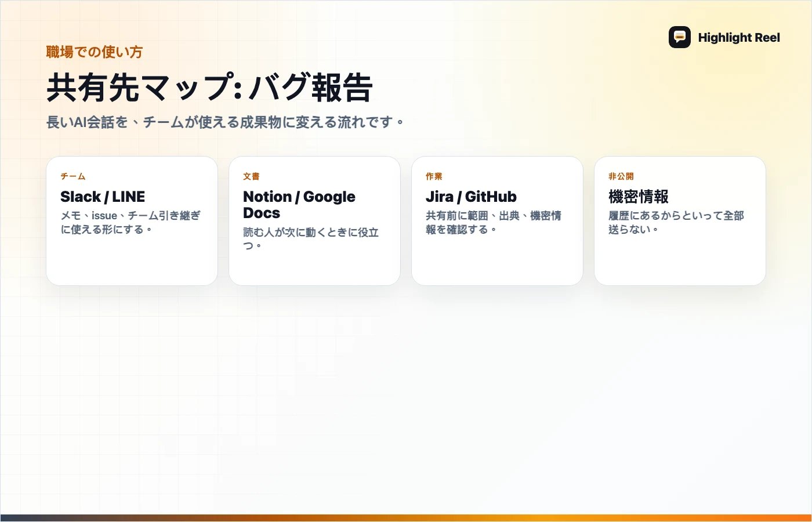Click the description starting with 共有前に範囲
Screen dimensions: 812x522
(494, 222)
